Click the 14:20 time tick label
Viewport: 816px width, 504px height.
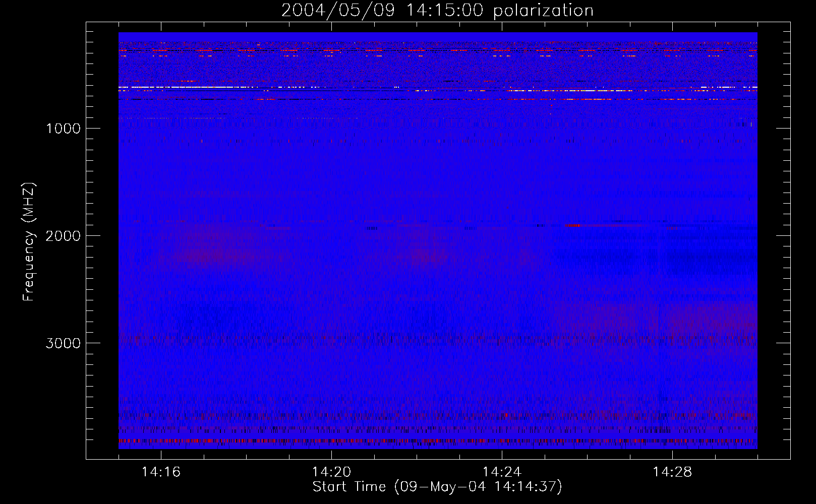pos(331,472)
